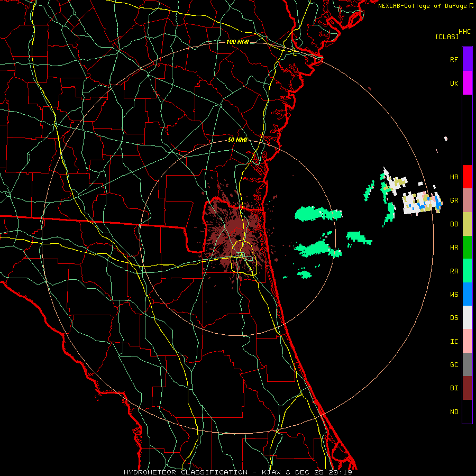Select the IC pink legend swatch
The height and width of the screenshot is (476, 476).
click(467, 341)
